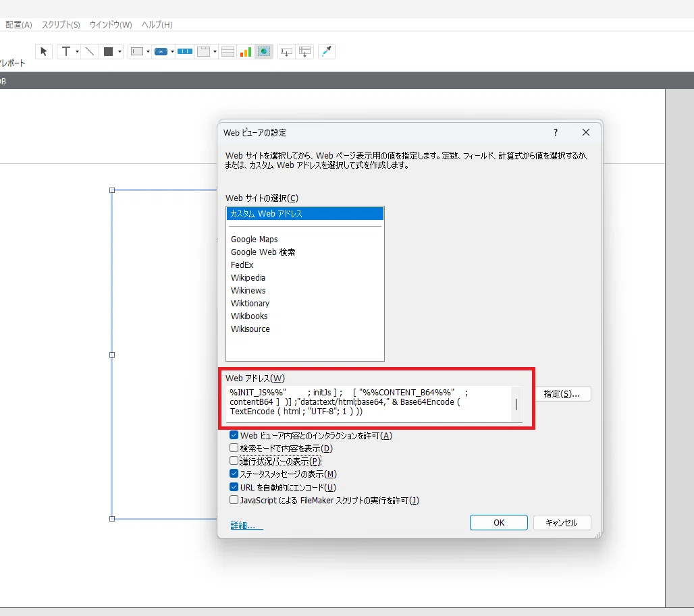Select the Button Bar tool

coord(184,52)
